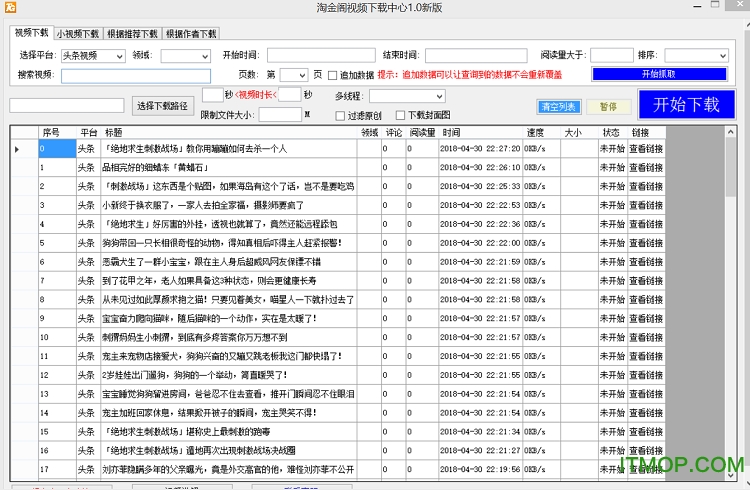This screenshot has width=750, height=490.
Task: Click the 阅读量大于 input box
Action: coord(612,56)
